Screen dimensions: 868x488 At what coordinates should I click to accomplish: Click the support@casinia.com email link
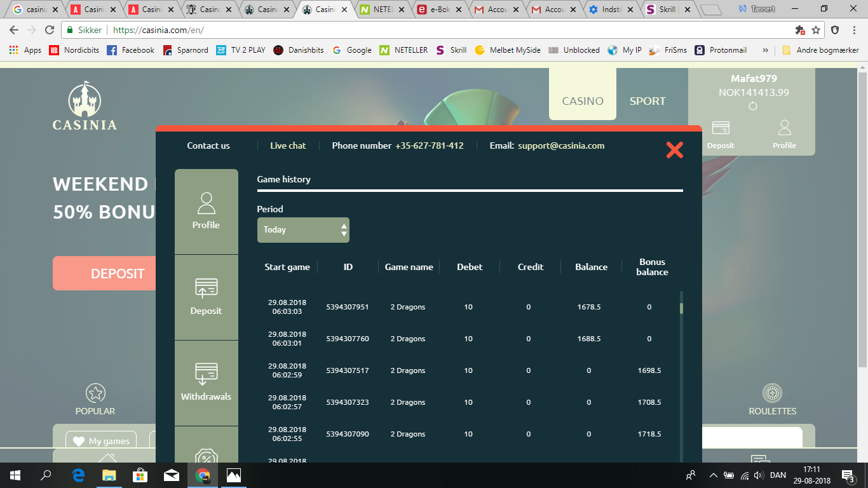[561, 146]
